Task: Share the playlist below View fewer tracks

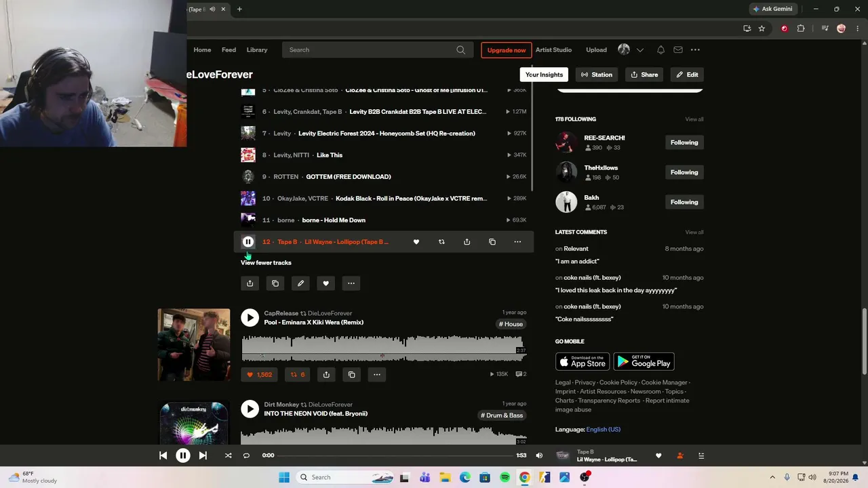Action: click(250, 283)
